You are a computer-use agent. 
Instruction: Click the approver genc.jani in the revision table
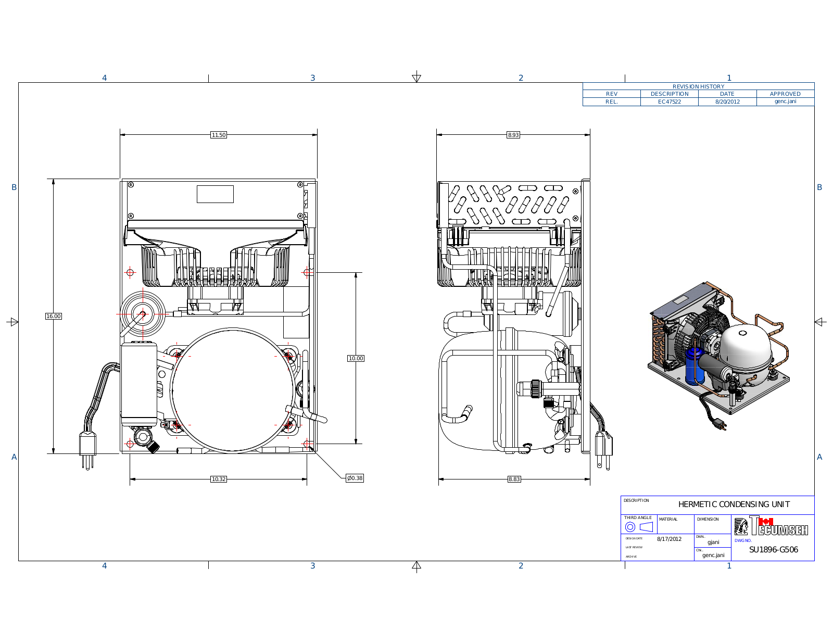click(785, 101)
